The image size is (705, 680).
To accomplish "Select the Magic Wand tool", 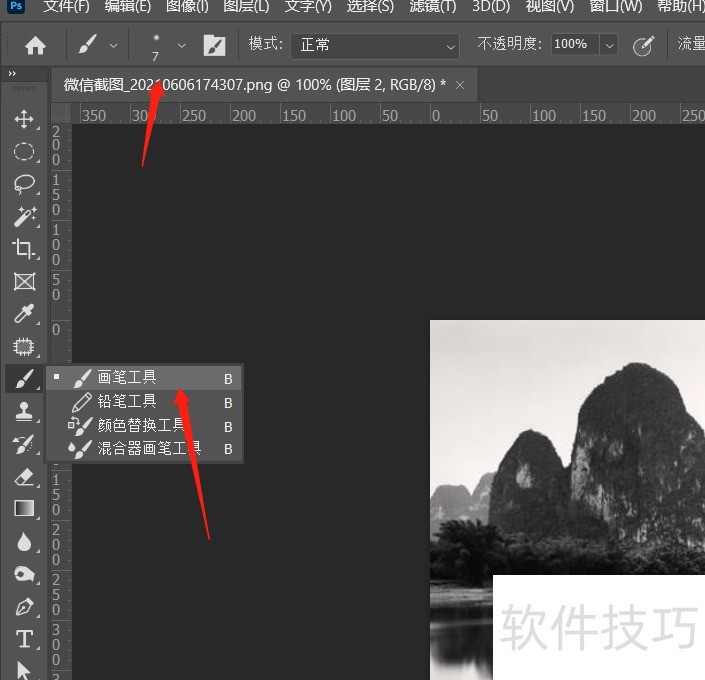I will coord(24,216).
